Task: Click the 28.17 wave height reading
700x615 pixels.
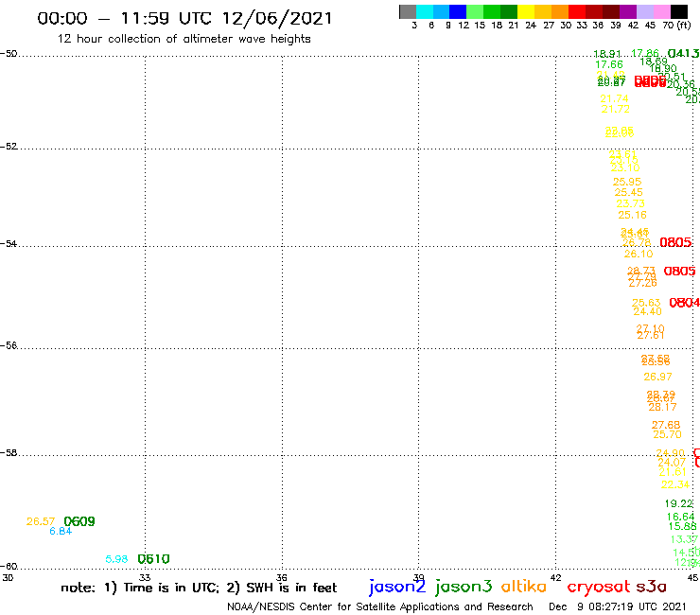Action: tap(662, 408)
